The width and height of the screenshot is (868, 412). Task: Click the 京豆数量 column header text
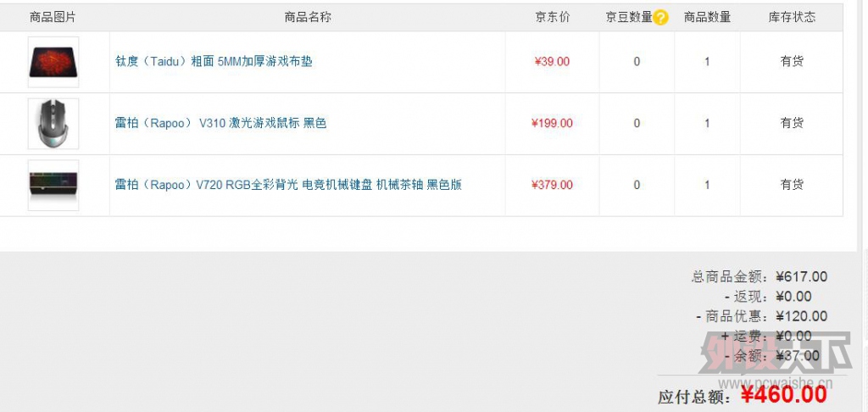point(629,17)
